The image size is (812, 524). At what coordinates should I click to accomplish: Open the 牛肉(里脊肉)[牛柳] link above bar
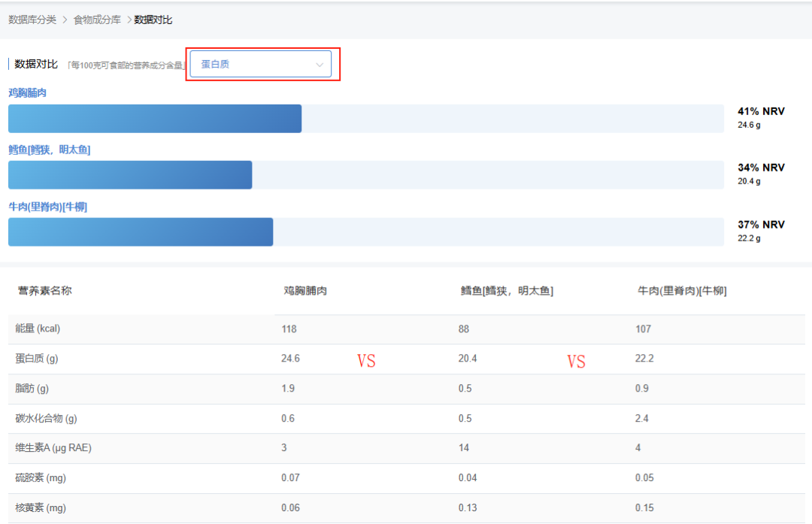click(x=47, y=206)
